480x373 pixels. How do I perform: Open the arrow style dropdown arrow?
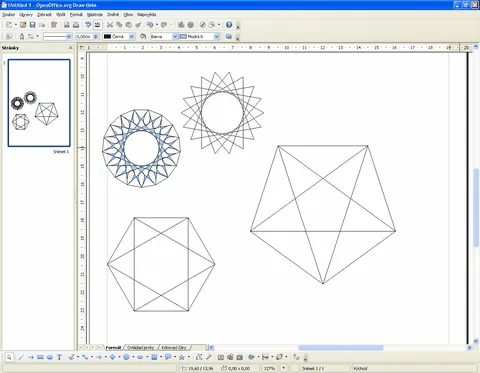(x=37, y=36)
